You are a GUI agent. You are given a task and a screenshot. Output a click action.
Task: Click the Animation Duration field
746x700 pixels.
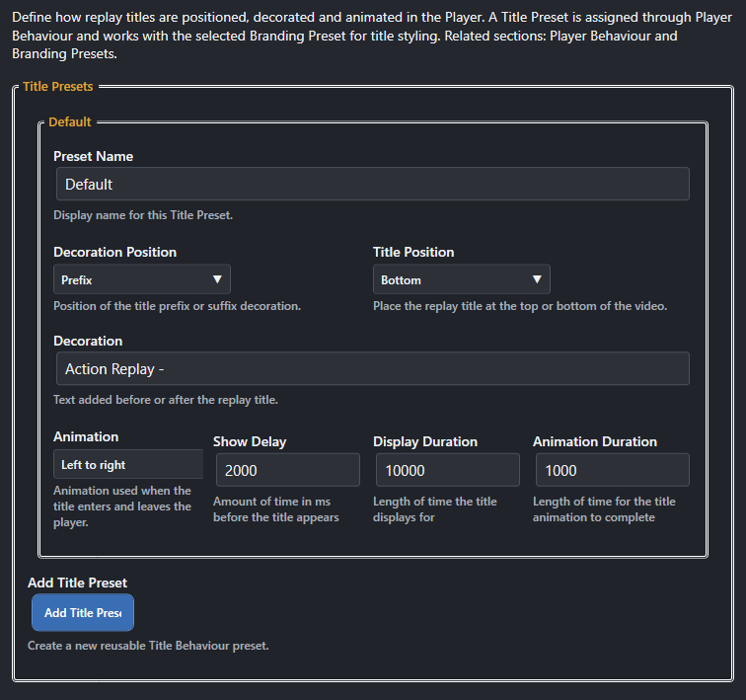pyautogui.click(x=613, y=470)
